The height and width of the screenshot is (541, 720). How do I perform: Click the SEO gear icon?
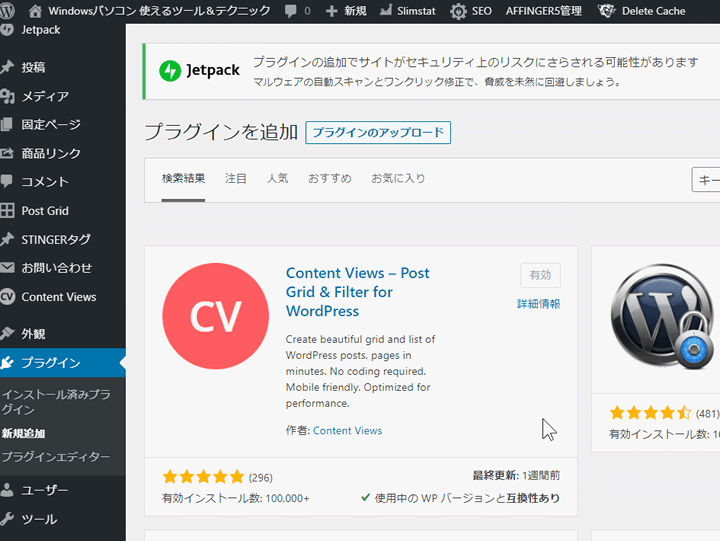point(458,11)
